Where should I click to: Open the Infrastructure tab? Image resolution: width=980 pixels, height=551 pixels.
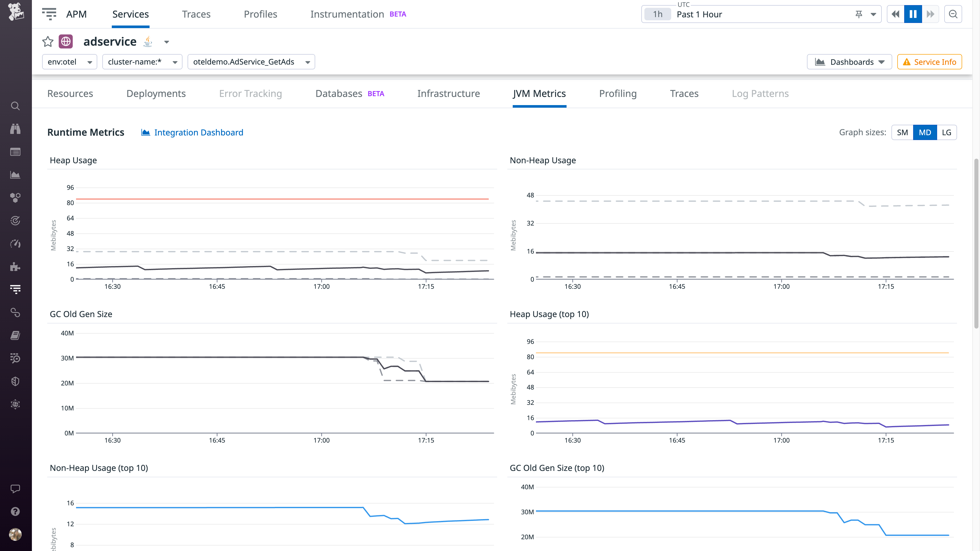449,94
